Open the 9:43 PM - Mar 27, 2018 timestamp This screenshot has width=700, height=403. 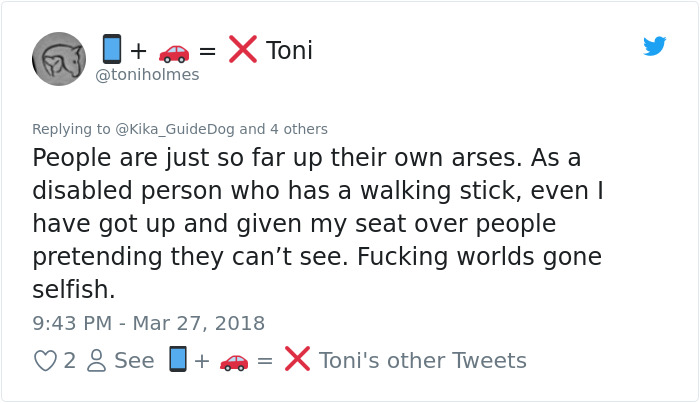click(x=148, y=323)
